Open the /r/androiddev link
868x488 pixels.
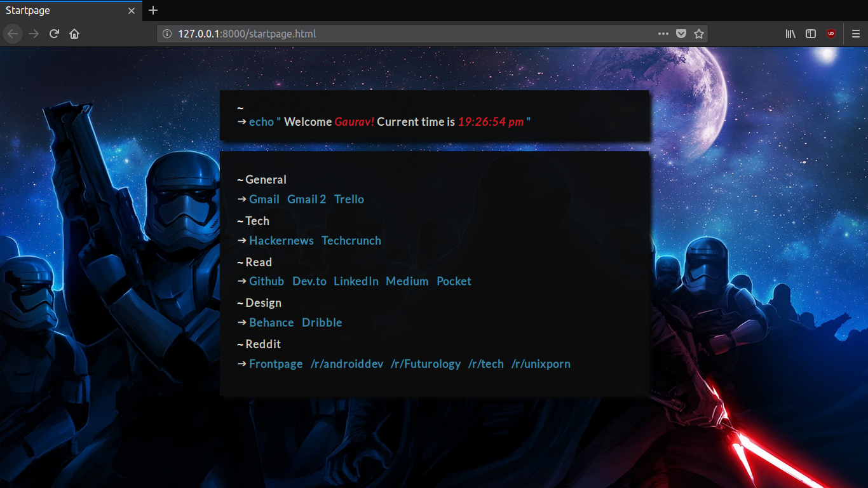(x=347, y=364)
